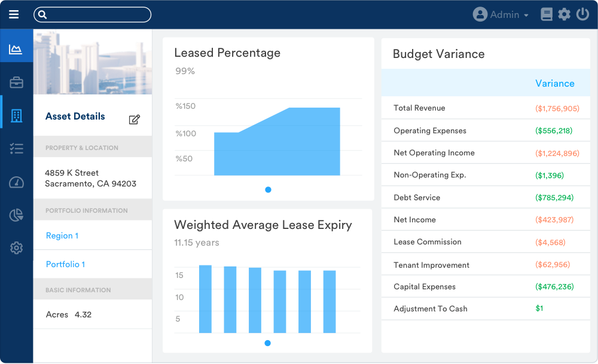The width and height of the screenshot is (598, 364).
Task: Click the search input field
Action: coord(92,14)
